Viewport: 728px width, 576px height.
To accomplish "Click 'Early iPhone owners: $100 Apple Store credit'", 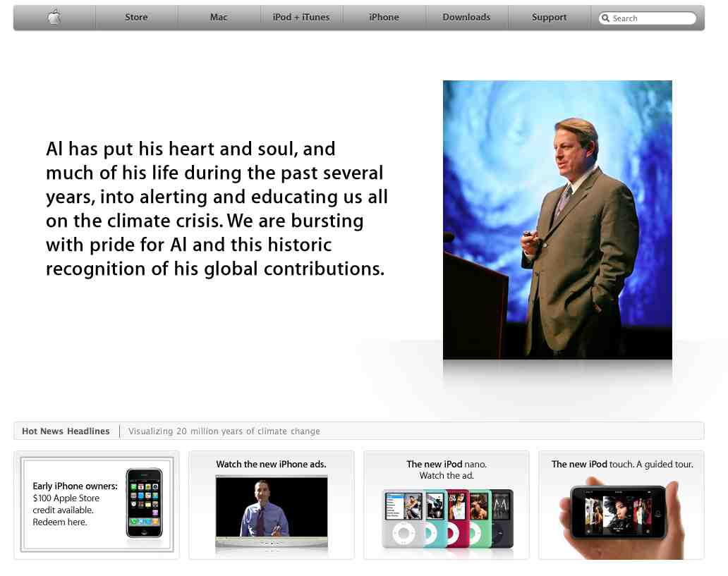I will [x=75, y=503].
